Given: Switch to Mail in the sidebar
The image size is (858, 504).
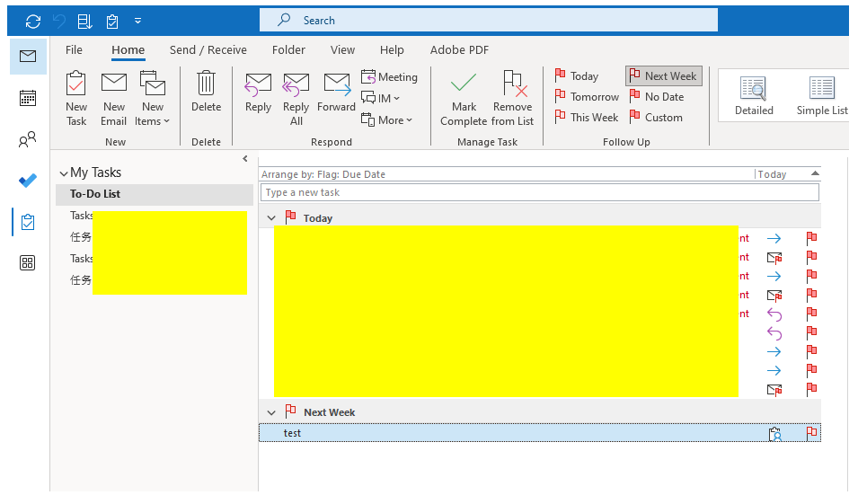Looking at the screenshot, I should (x=28, y=56).
